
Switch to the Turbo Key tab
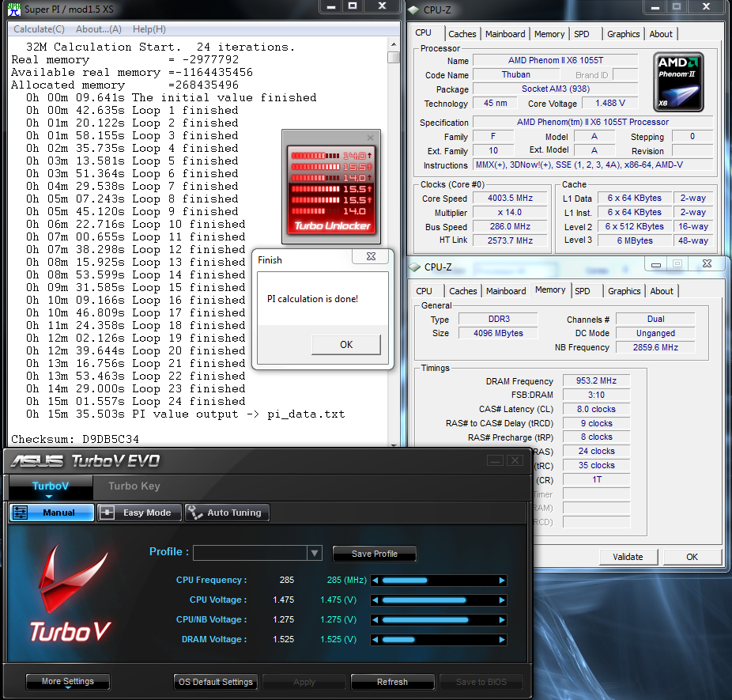coord(134,486)
